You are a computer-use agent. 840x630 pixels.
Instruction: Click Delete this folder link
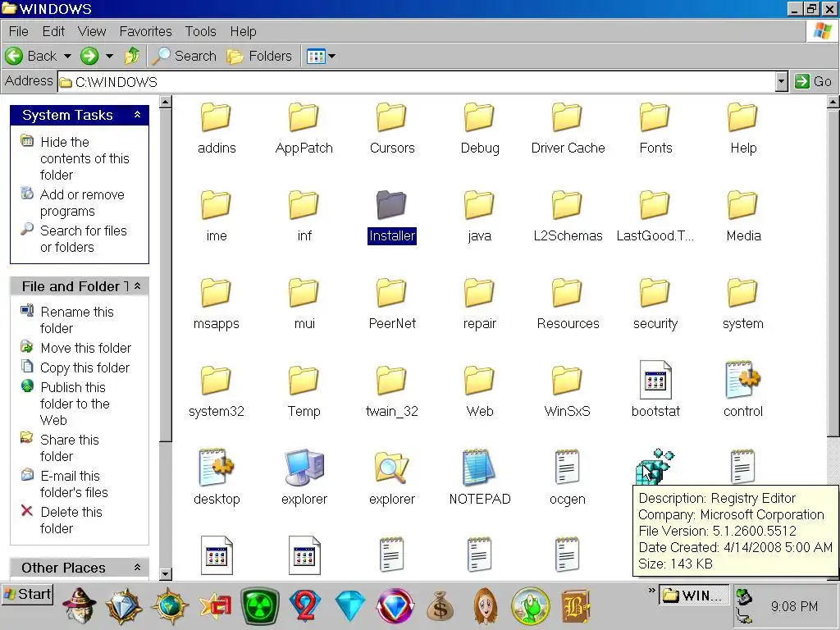(71, 520)
